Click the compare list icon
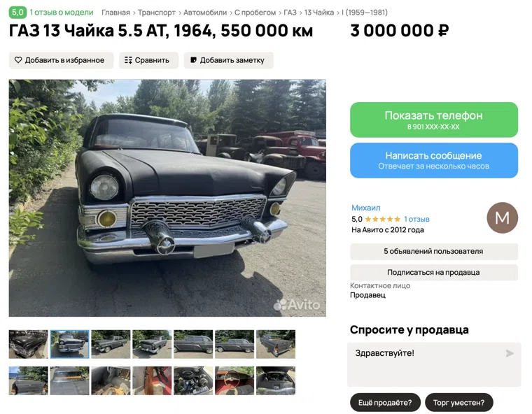The image size is (532, 414). pyautogui.click(x=128, y=60)
